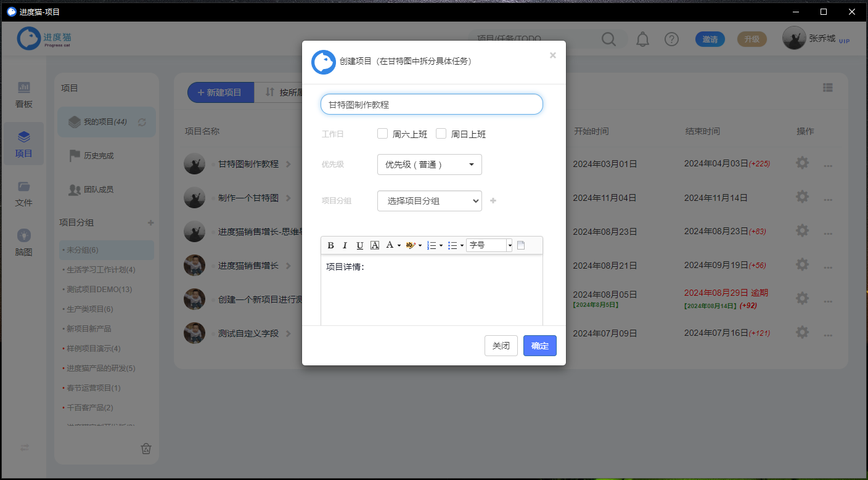Click the 确定 confirm button
This screenshot has height=480, width=868.
point(540,346)
